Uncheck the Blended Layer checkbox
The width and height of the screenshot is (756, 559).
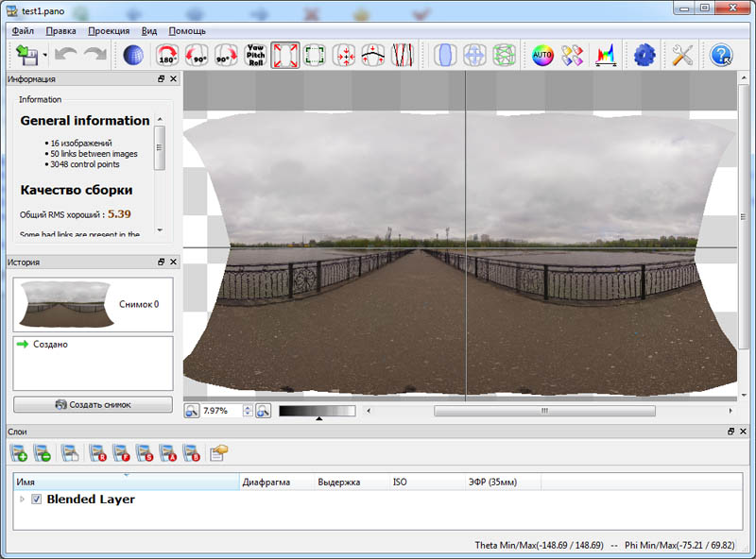(36, 500)
